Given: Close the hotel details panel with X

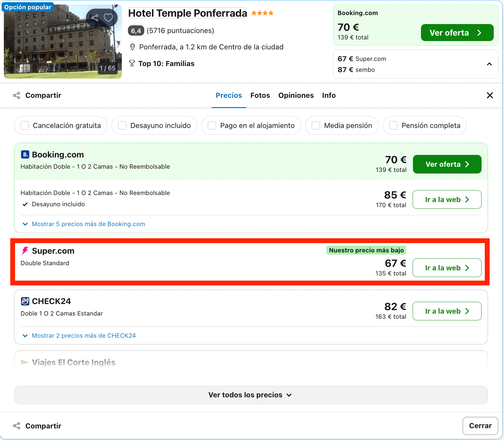Looking at the screenshot, I should point(490,95).
